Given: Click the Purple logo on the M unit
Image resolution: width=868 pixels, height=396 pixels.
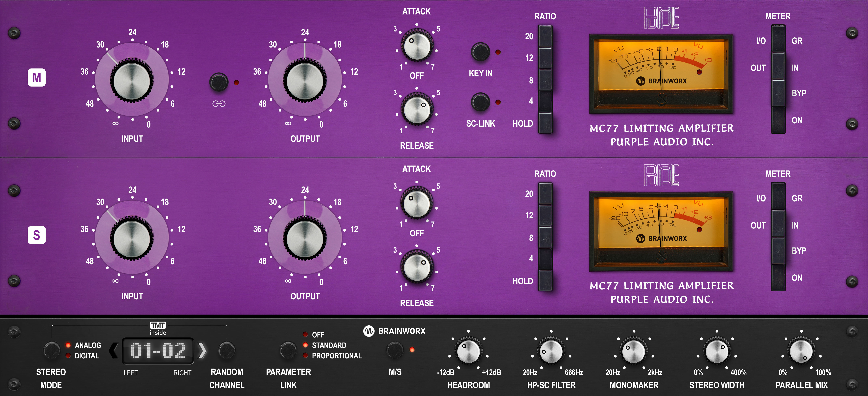Looking at the screenshot, I should coord(661,18).
